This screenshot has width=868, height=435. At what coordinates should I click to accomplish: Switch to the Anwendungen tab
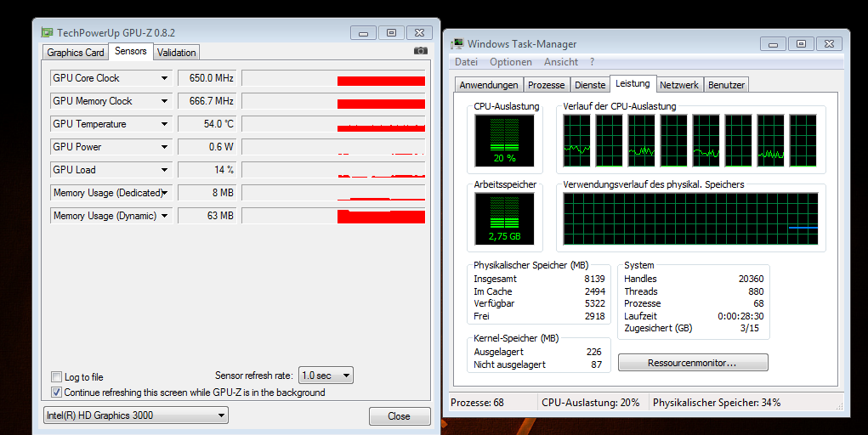[x=489, y=85]
